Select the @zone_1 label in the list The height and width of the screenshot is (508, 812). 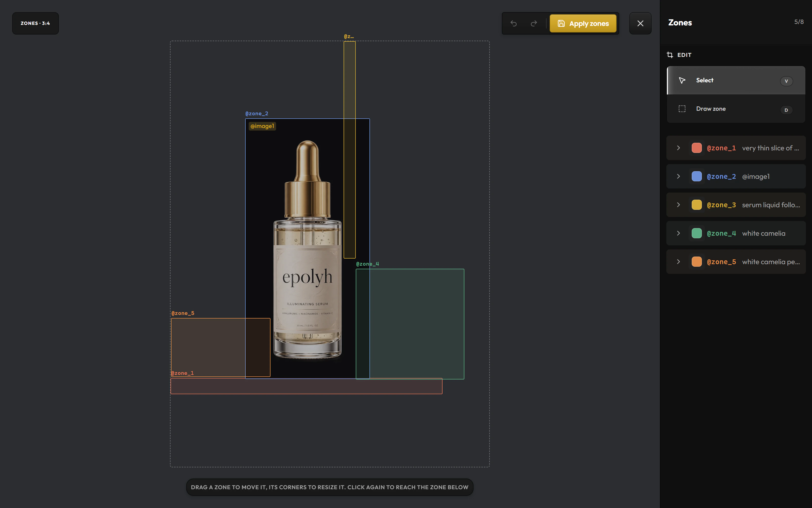click(x=721, y=148)
